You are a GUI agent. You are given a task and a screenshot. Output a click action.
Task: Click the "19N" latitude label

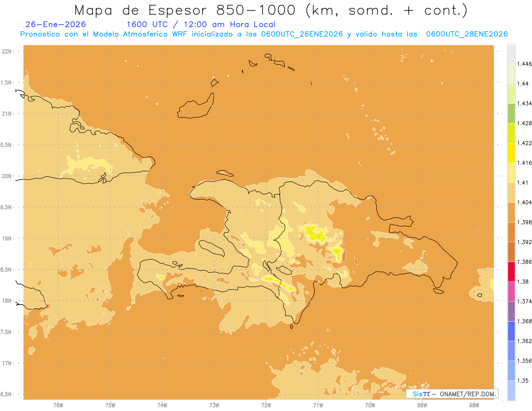click(8, 239)
